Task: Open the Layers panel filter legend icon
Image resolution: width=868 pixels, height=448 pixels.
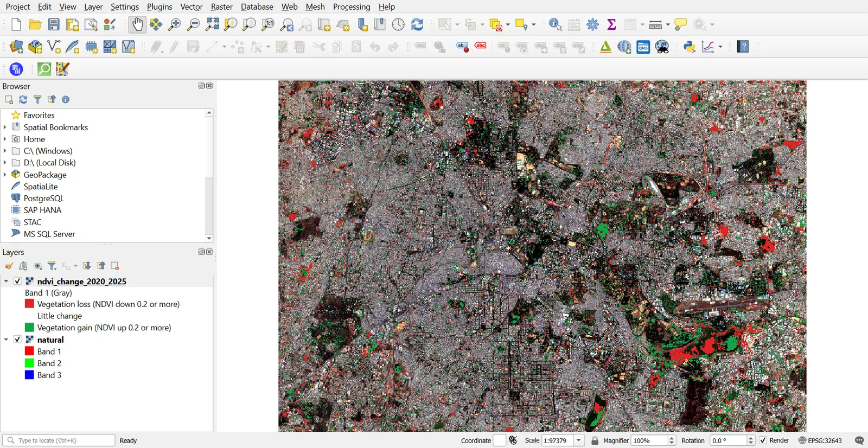Action: click(52, 266)
